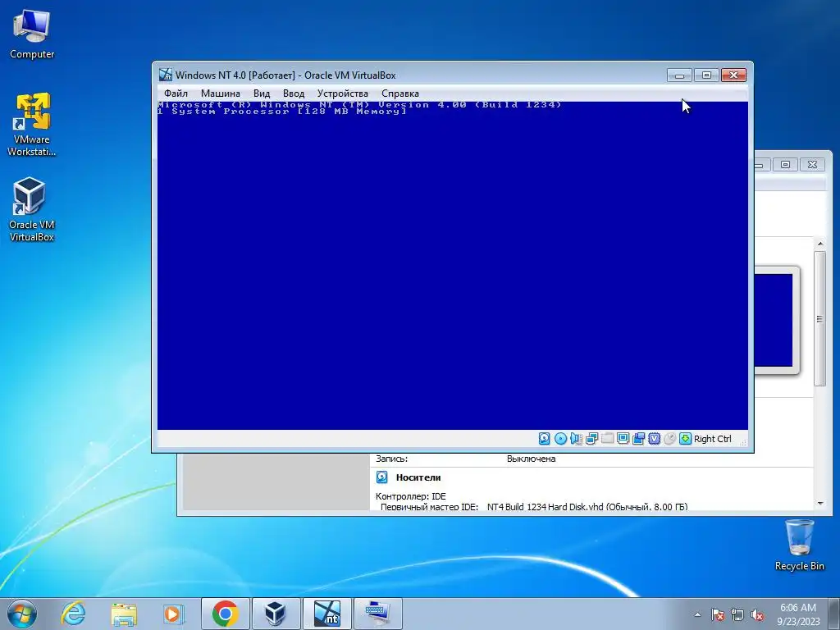Click the audio indicator icon in VM status bar
The height and width of the screenshot is (630, 840).
(x=576, y=439)
